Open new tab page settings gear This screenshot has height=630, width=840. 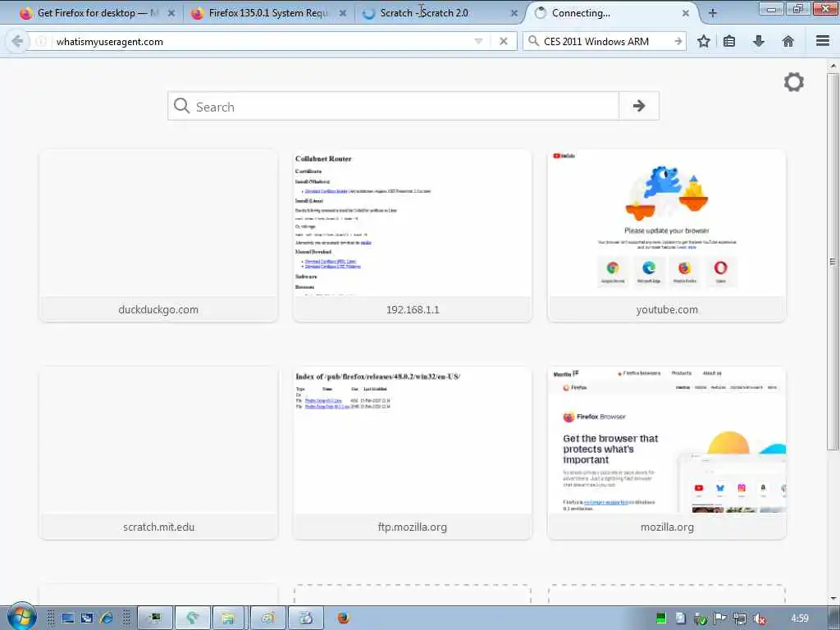793,82
